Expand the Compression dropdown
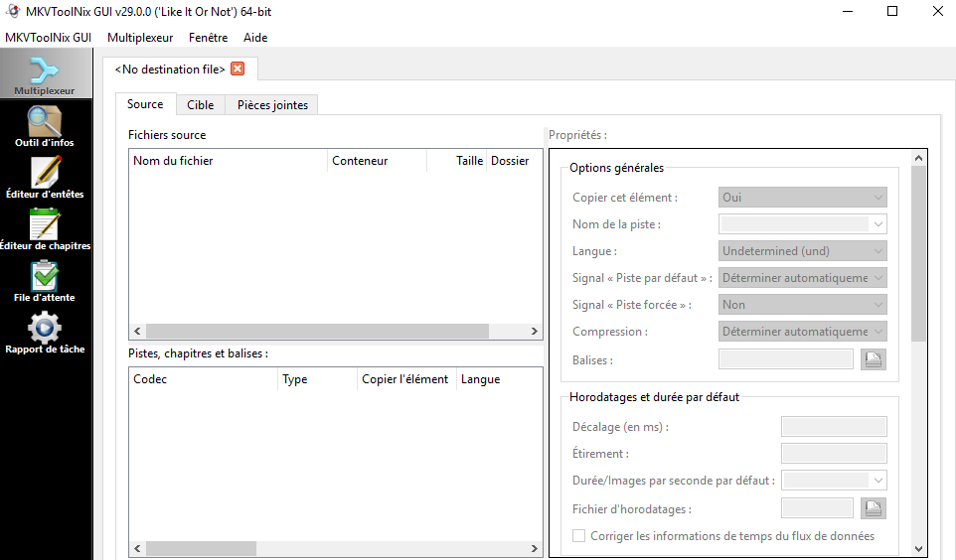956x560 pixels. tap(803, 332)
